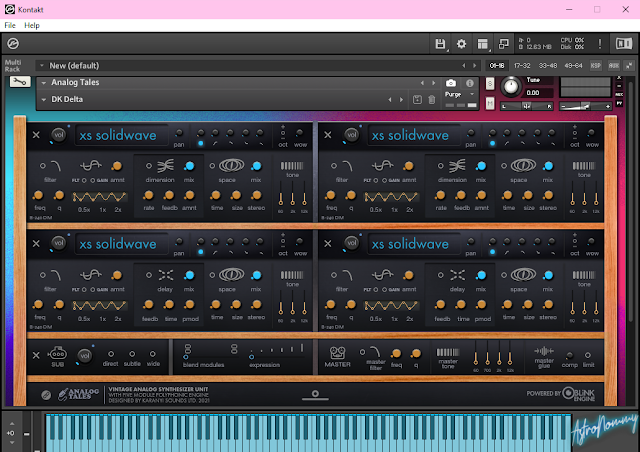The width and height of the screenshot is (640, 452).
Task: Click the master glue waveform icon
Action: coord(544,351)
